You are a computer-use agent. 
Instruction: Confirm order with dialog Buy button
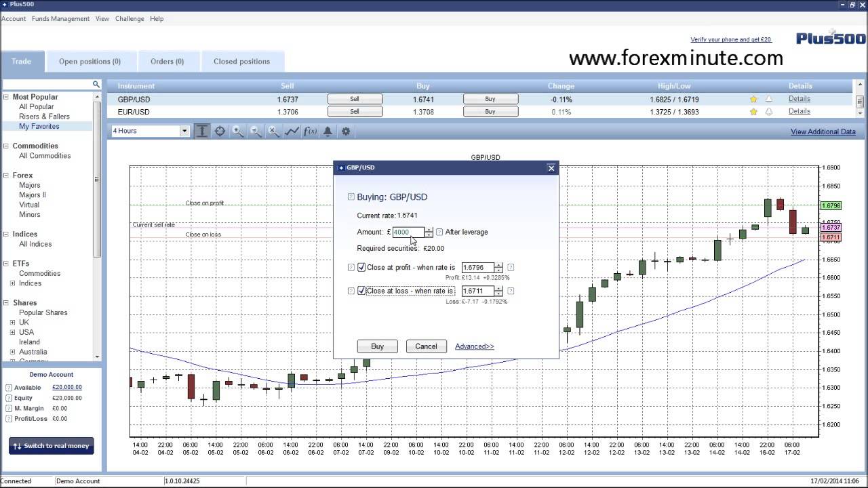[x=378, y=346]
